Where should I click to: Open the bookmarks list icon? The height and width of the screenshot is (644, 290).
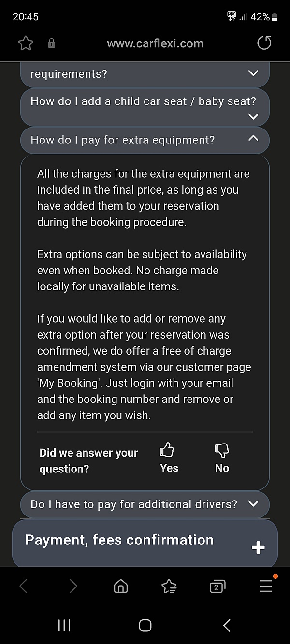pos(169,586)
